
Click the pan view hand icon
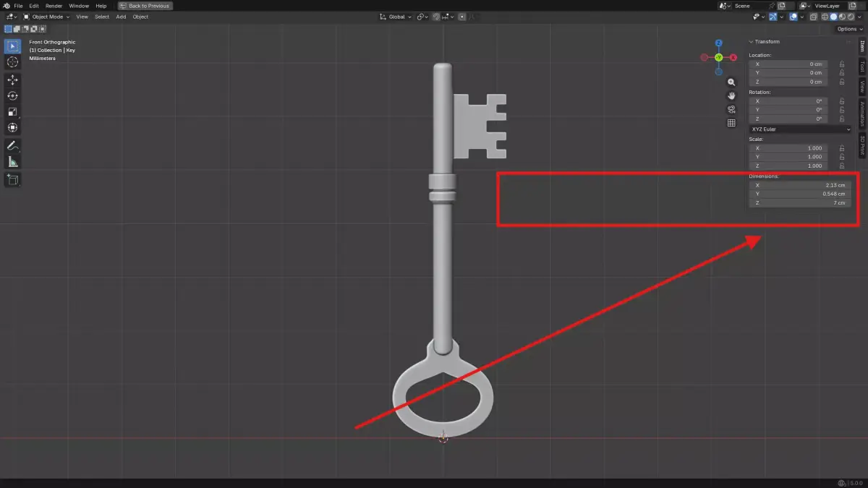click(731, 95)
